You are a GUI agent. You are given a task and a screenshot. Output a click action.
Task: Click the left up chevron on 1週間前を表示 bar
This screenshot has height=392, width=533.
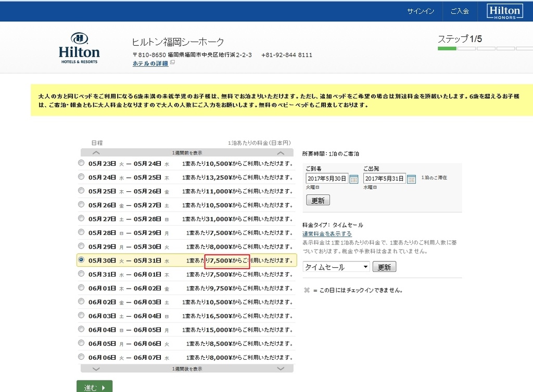click(x=96, y=153)
